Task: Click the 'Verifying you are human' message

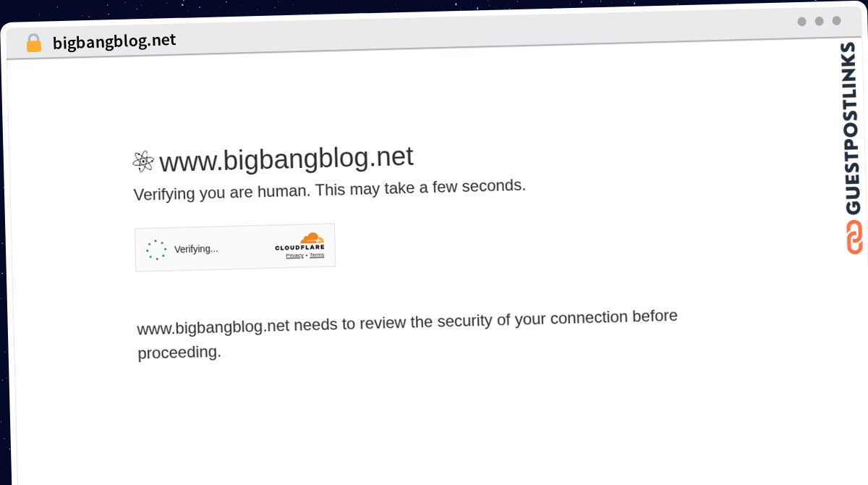Action: coord(330,190)
